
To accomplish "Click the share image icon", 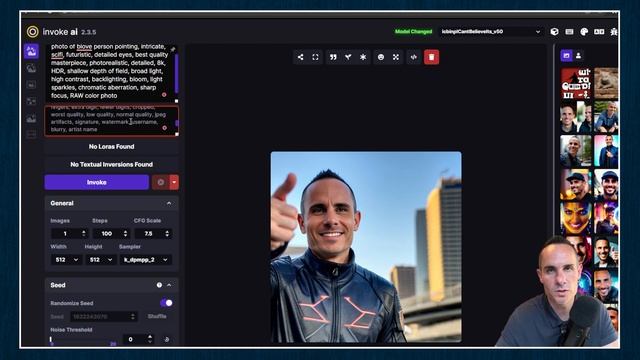I will tap(300, 57).
